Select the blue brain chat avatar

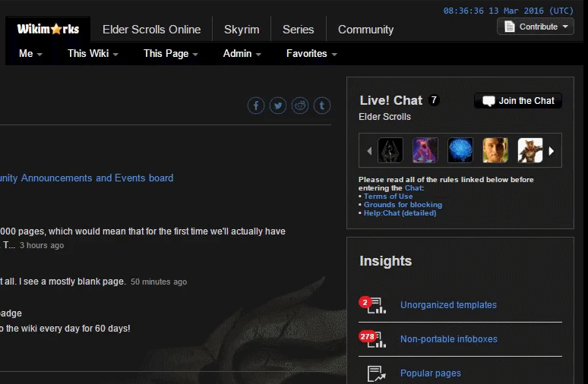(460, 150)
